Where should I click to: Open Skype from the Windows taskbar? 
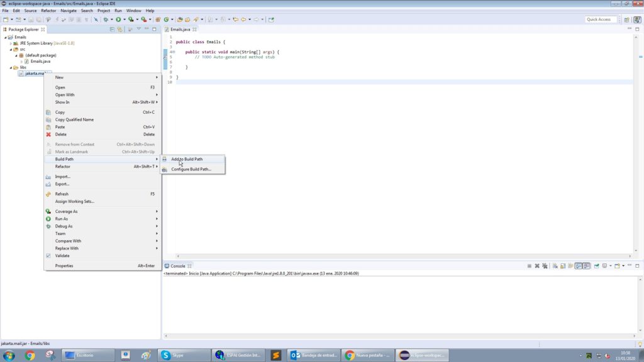(182, 355)
